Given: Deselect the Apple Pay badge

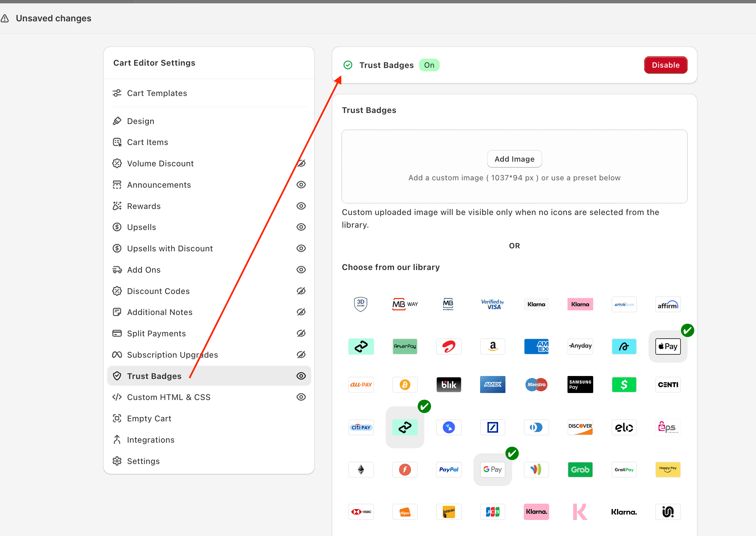Looking at the screenshot, I should coord(668,346).
